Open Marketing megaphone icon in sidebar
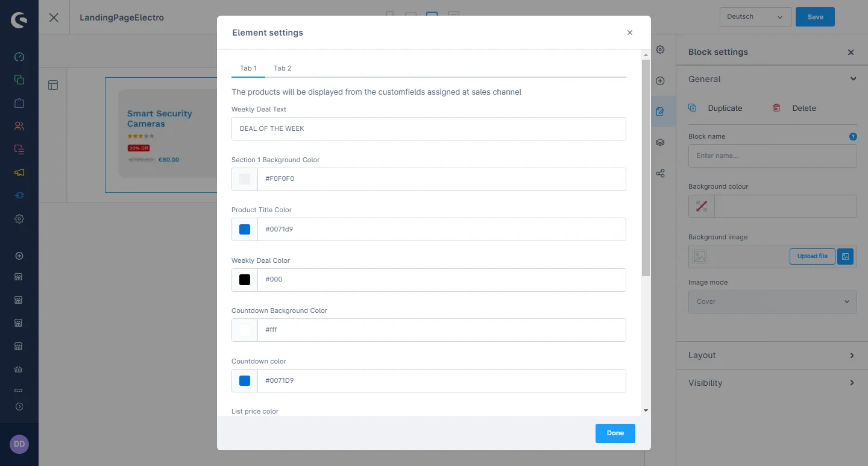 (19, 172)
